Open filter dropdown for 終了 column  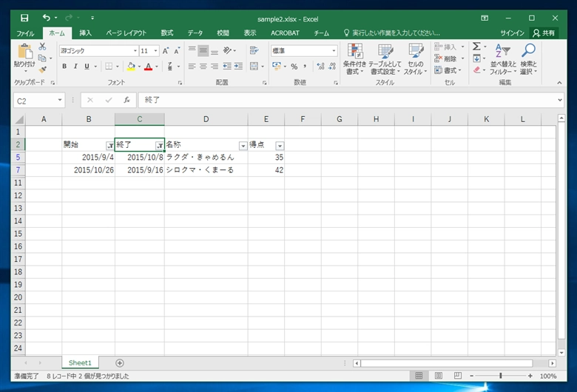159,146
